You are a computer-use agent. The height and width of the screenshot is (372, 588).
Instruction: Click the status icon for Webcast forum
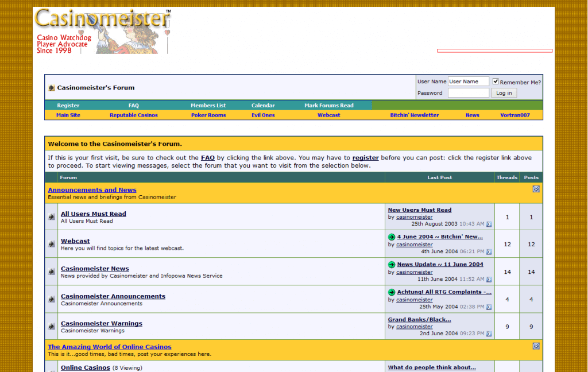(51, 244)
